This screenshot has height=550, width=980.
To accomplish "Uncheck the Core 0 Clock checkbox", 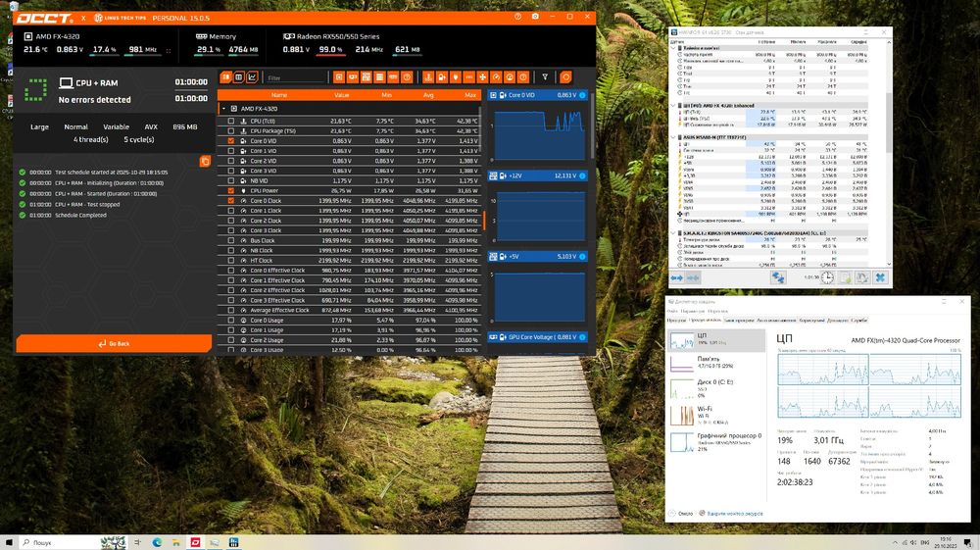I will pyautogui.click(x=231, y=201).
